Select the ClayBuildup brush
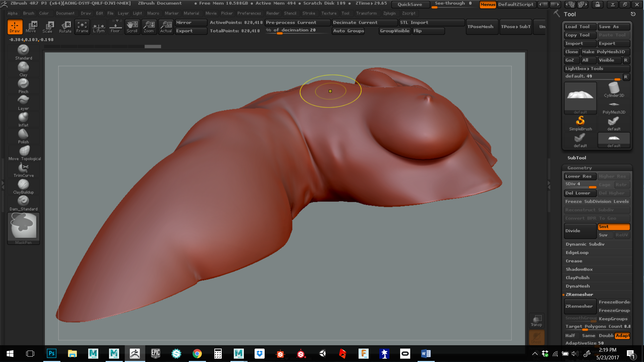The width and height of the screenshot is (644, 362). click(23, 186)
